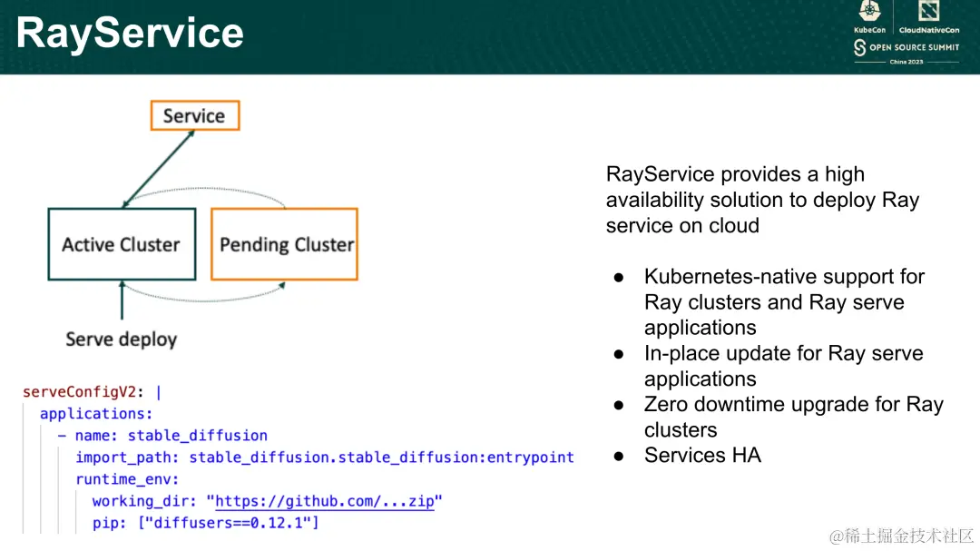This screenshot has height=551, width=980.
Task: Click the RayService high availability paragraph
Action: point(762,200)
